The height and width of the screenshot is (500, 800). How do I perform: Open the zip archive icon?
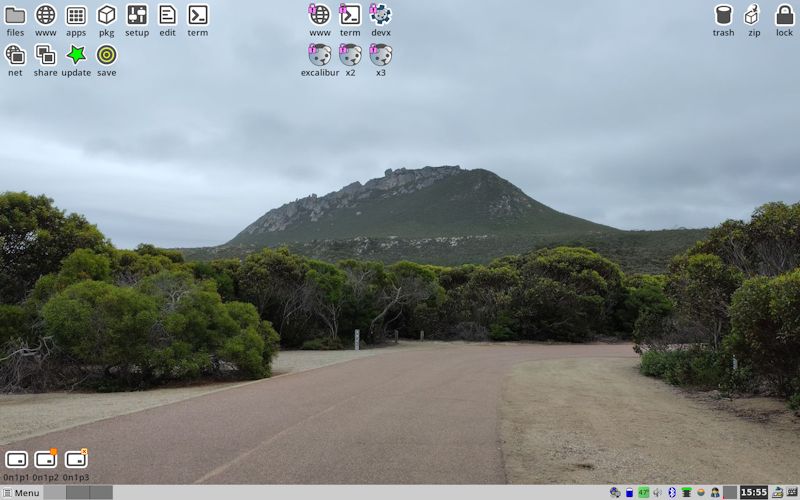(x=754, y=20)
